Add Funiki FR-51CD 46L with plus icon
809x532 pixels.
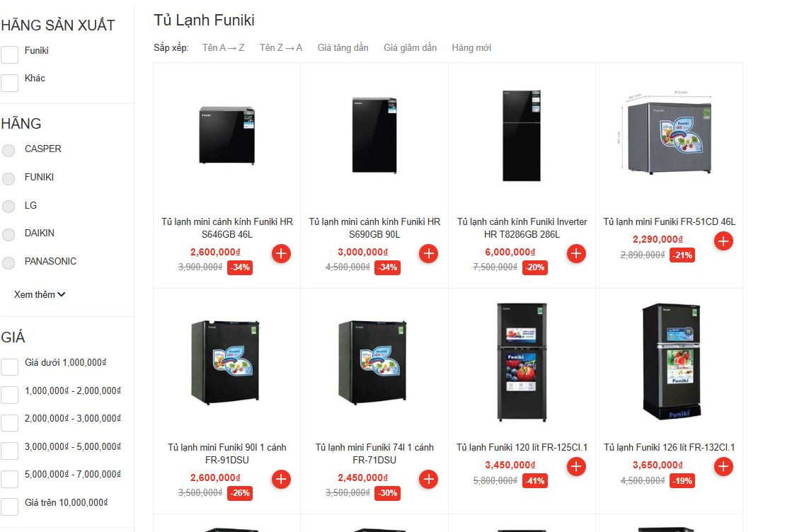(x=723, y=241)
